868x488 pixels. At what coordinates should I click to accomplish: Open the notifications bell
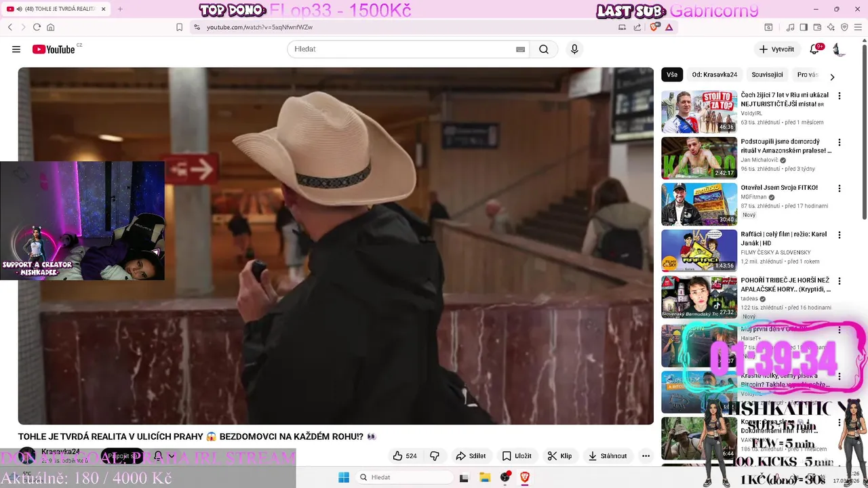tap(815, 49)
